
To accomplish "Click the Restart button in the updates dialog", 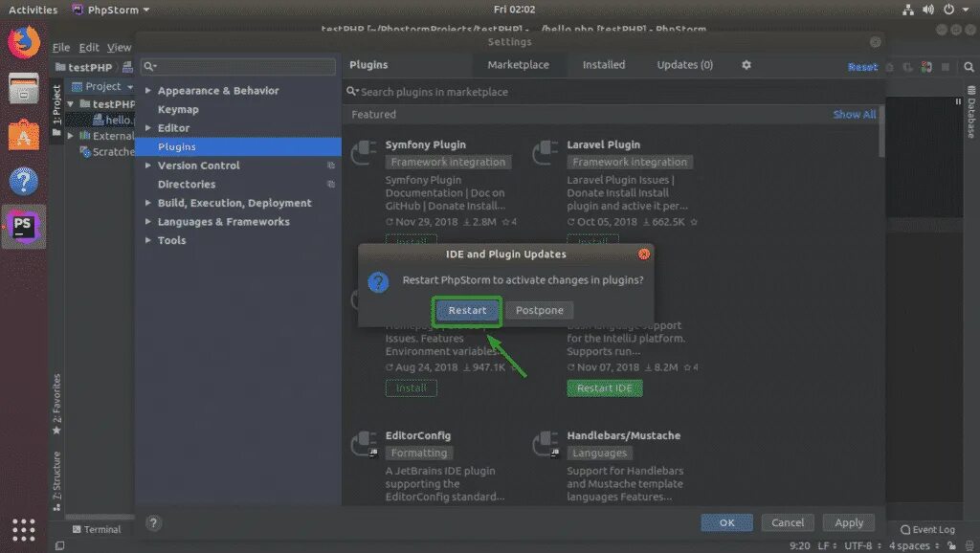I will [x=467, y=311].
